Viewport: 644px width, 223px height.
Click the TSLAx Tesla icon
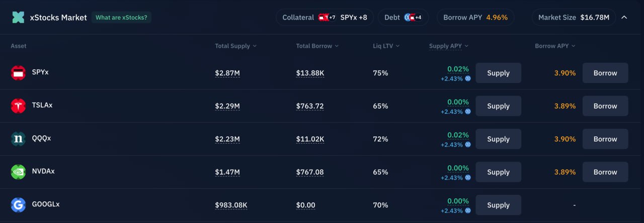pos(18,106)
